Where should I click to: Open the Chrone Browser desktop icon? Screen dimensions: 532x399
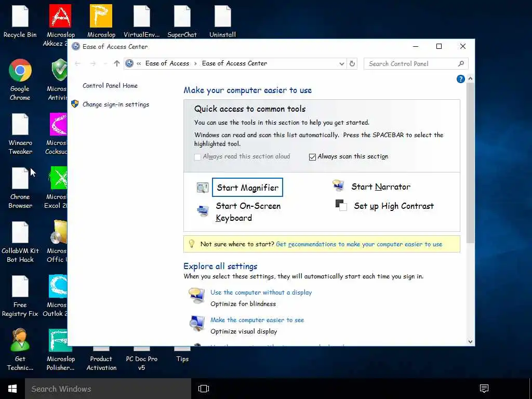[20, 188]
